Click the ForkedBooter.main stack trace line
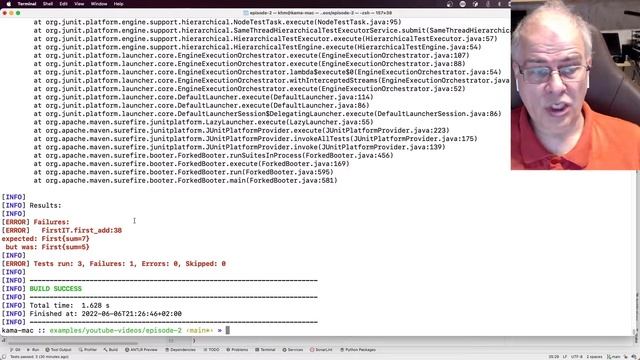Screen dimensions: 640x360 (x=185, y=180)
